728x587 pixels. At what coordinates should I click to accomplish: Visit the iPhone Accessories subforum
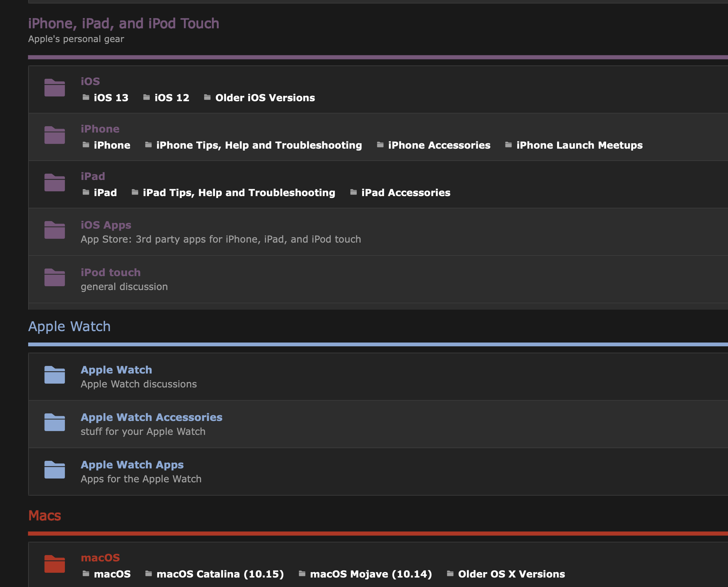pyautogui.click(x=439, y=145)
